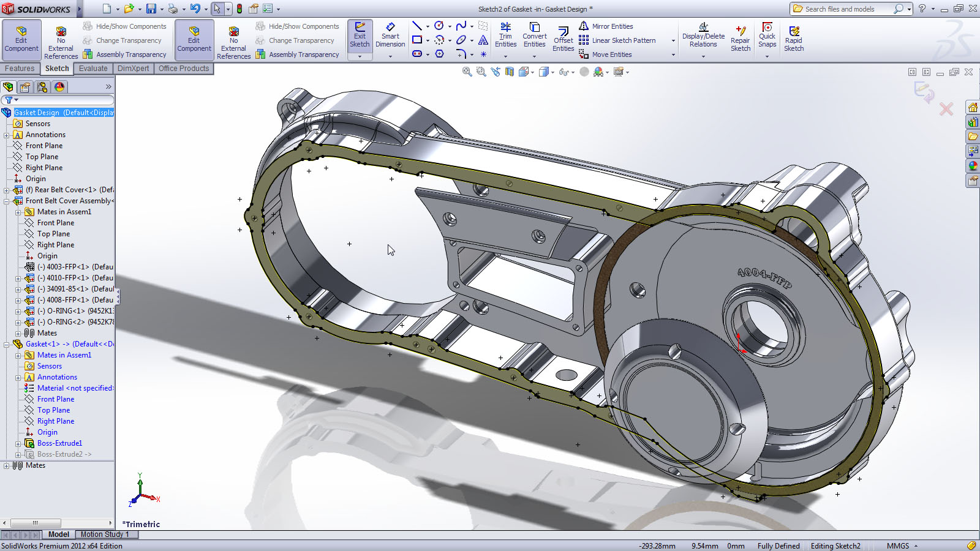The image size is (980, 551).
Task: Click the Zoom to Fit icon
Action: [466, 72]
